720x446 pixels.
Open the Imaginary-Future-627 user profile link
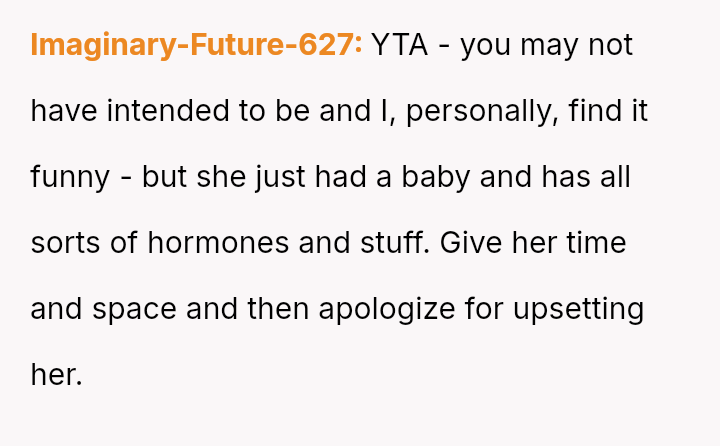point(196,45)
